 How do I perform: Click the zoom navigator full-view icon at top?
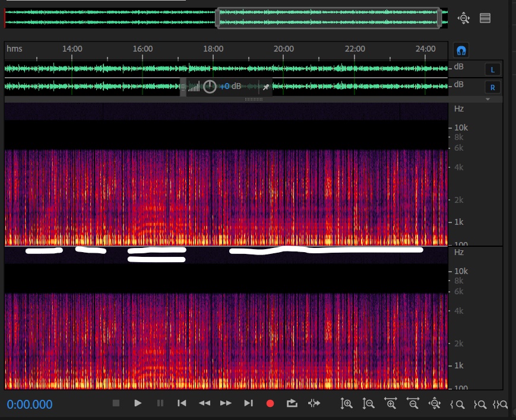463,18
